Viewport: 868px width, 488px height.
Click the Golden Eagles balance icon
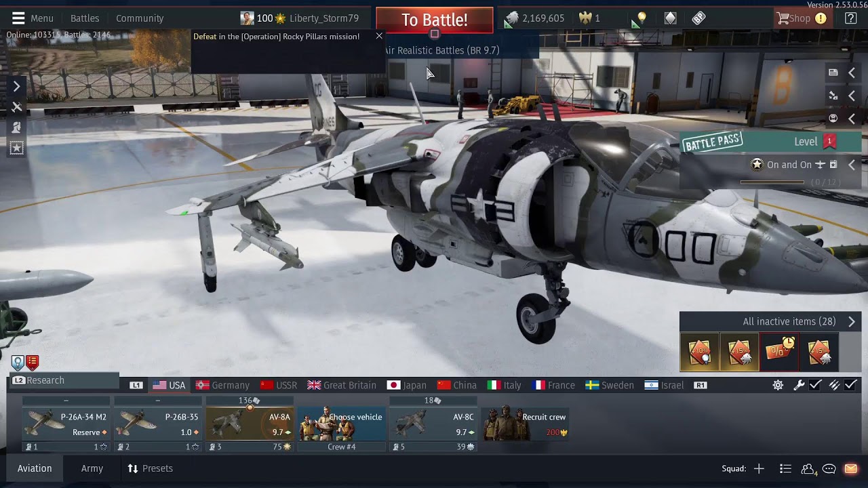pos(585,18)
